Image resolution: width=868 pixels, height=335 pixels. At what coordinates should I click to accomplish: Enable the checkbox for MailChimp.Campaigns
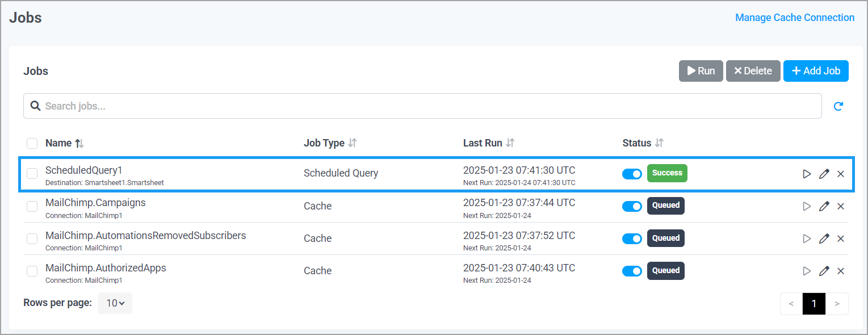click(32, 206)
